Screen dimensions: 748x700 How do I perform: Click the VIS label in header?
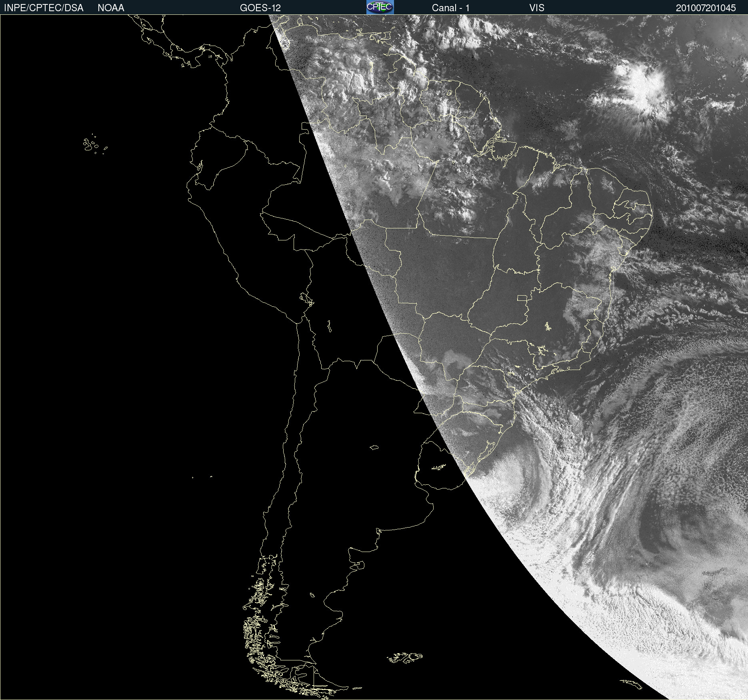[537, 8]
